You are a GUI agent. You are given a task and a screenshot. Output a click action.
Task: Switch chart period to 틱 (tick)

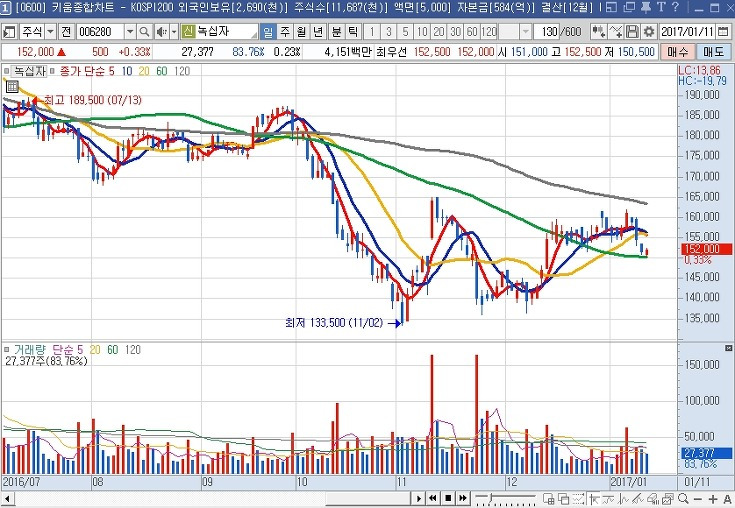pos(352,32)
